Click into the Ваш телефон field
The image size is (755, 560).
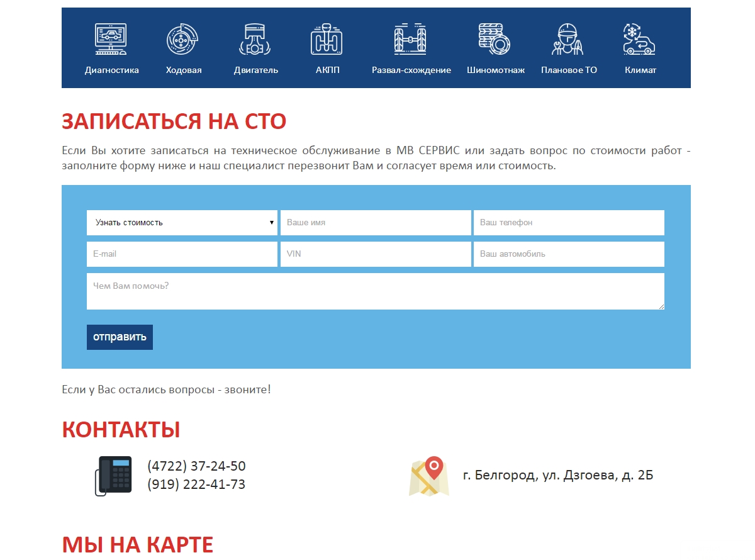point(569,223)
